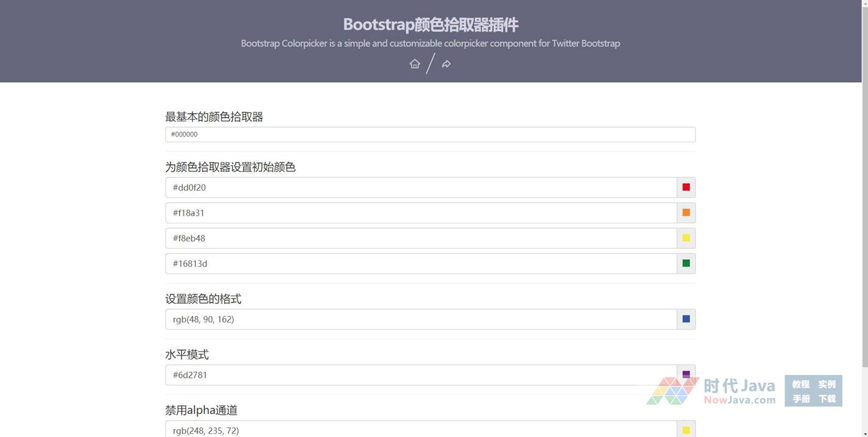This screenshot has width=868, height=437.
Task: Focus the #f8eb48 color input field
Action: 420,238
